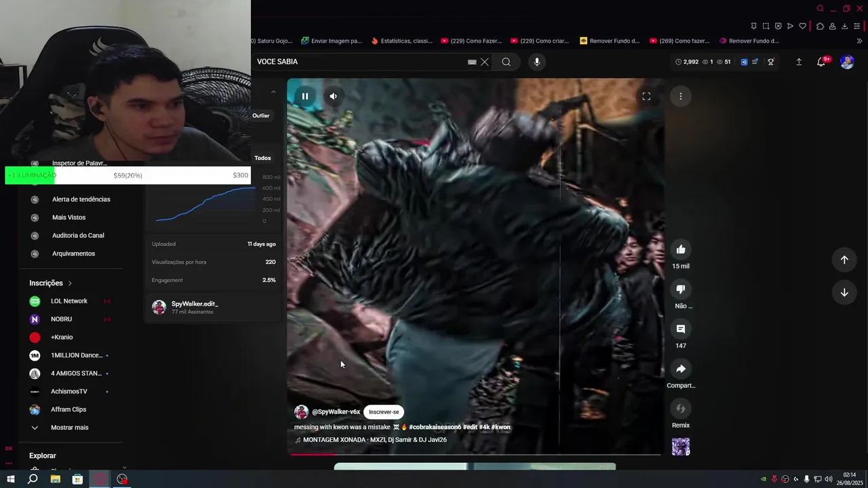Open @SpyWalker-v6x channel name

pos(336,412)
